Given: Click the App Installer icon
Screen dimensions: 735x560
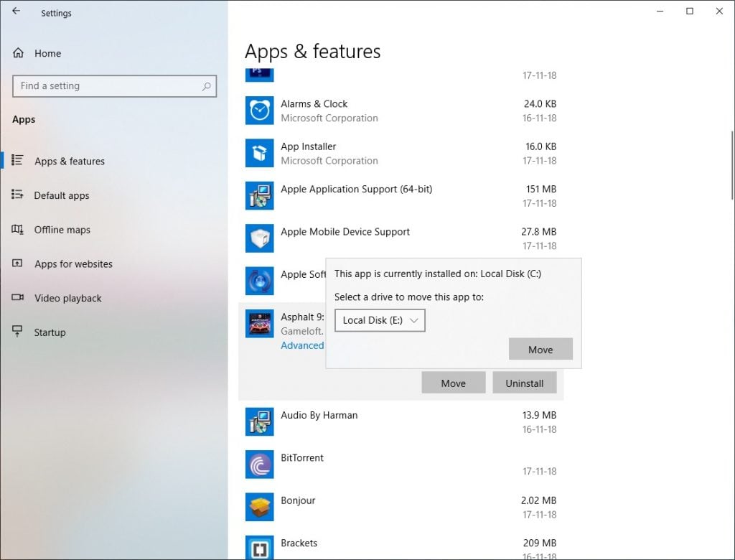Looking at the screenshot, I should tap(259, 153).
